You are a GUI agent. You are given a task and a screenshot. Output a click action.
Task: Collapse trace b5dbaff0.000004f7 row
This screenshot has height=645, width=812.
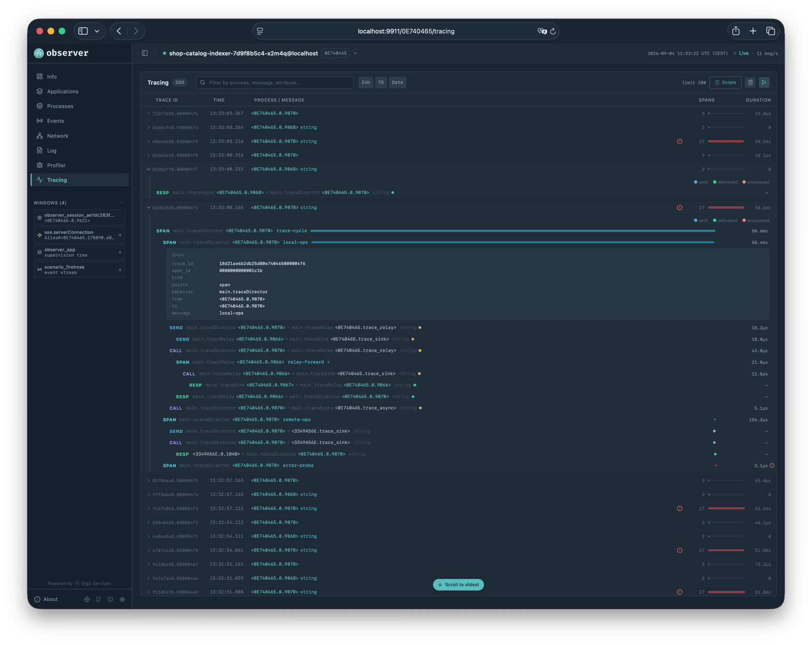(x=148, y=170)
